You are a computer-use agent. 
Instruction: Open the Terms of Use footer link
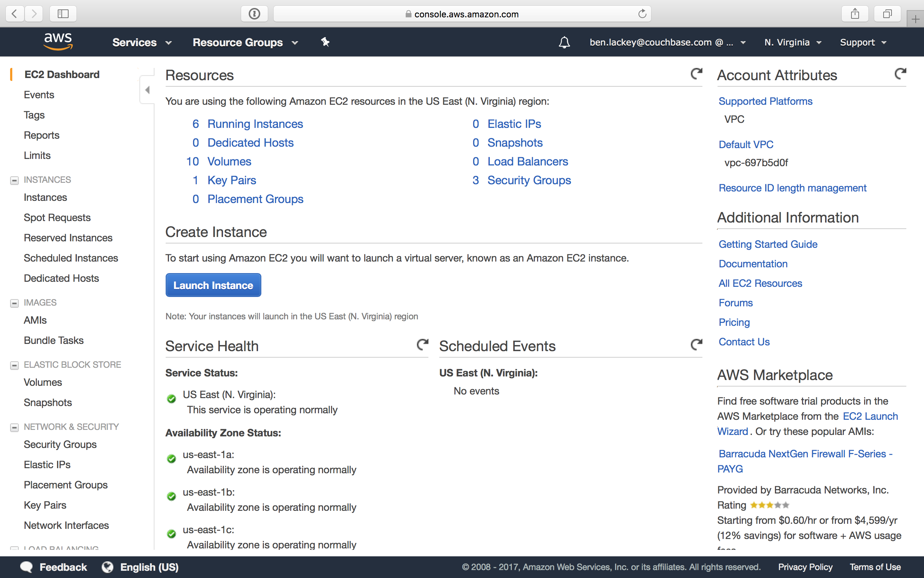pyautogui.click(x=875, y=567)
